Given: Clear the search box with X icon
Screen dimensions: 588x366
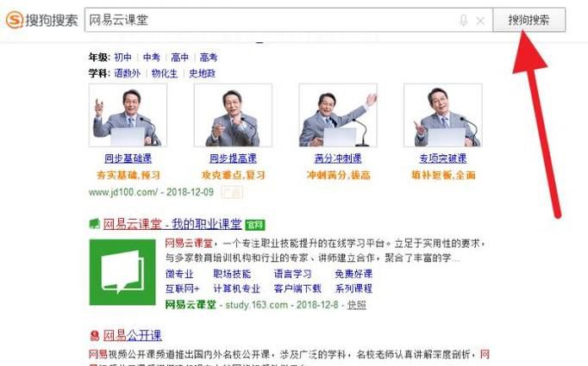Looking at the screenshot, I should pos(480,21).
